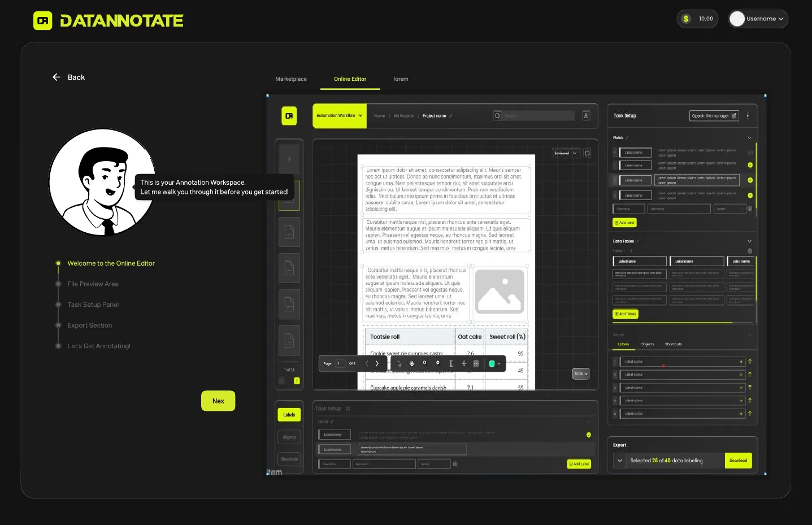Pick the green annotation color swatch
The image size is (812, 525).
pyautogui.click(x=492, y=363)
